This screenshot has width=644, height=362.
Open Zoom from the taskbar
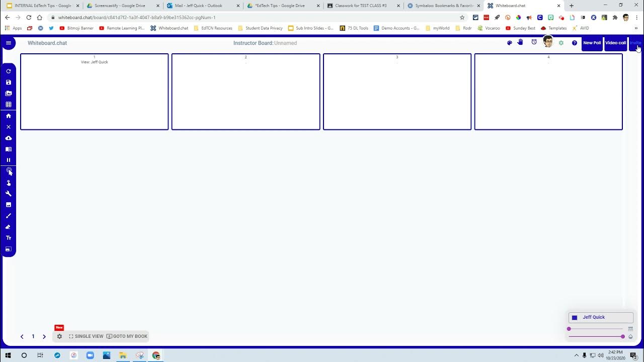click(90, 355)
